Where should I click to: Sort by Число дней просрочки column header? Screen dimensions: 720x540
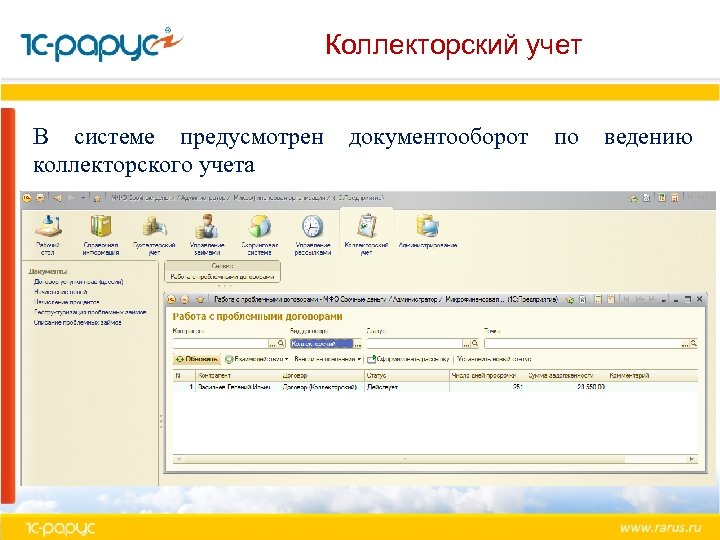point(487,376)
